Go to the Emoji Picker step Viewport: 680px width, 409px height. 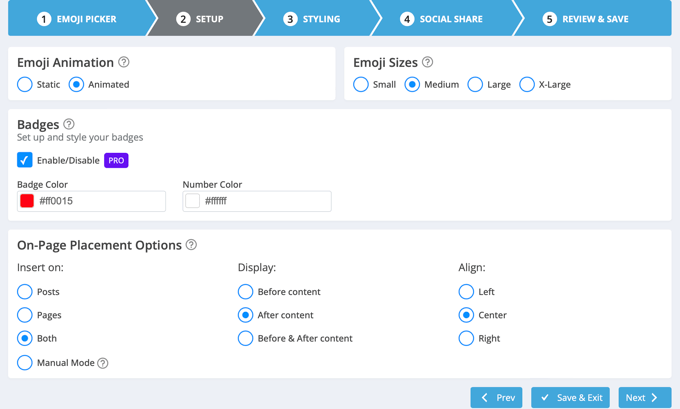pyautogui.click(x=75, y=19)
